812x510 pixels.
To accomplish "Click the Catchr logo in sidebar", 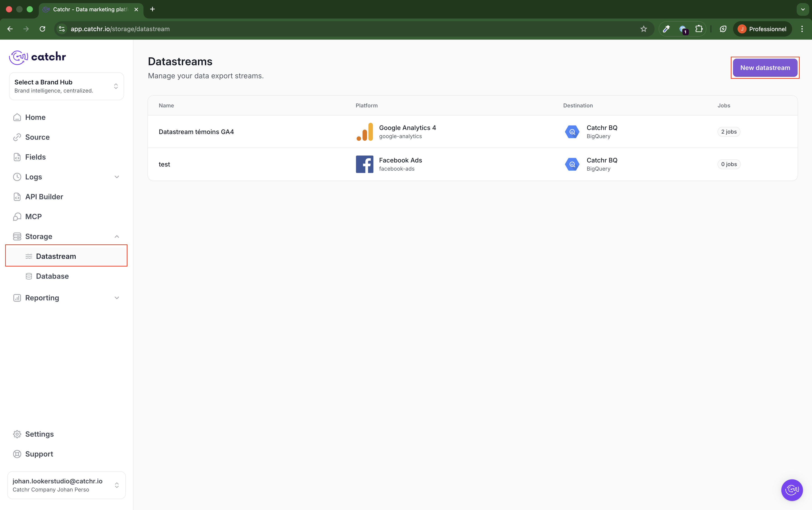I will click(37, 57).
